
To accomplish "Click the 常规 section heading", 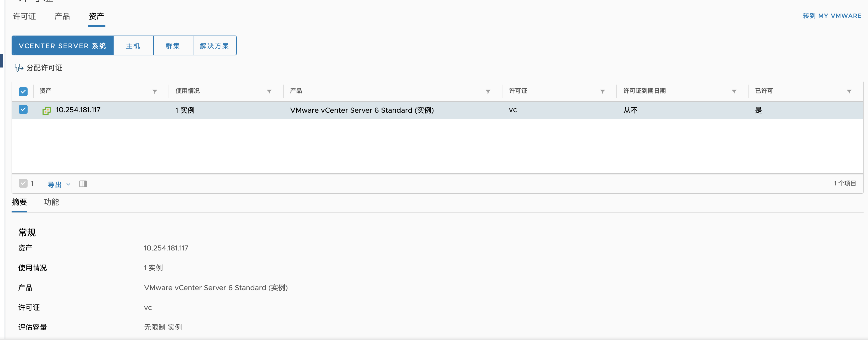I will coord(27,232).
